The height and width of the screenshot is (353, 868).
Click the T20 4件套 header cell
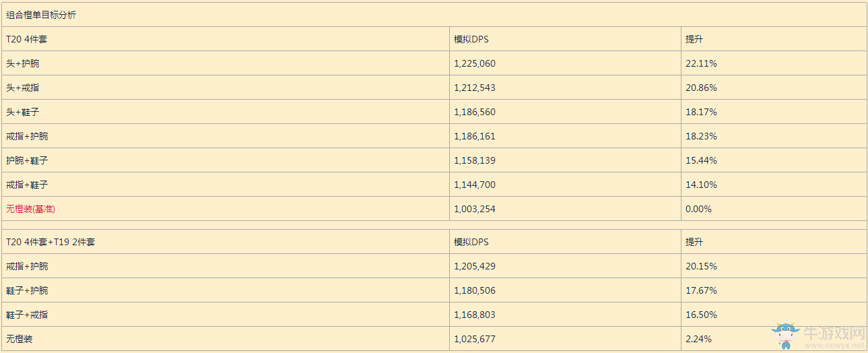(27, 39)
